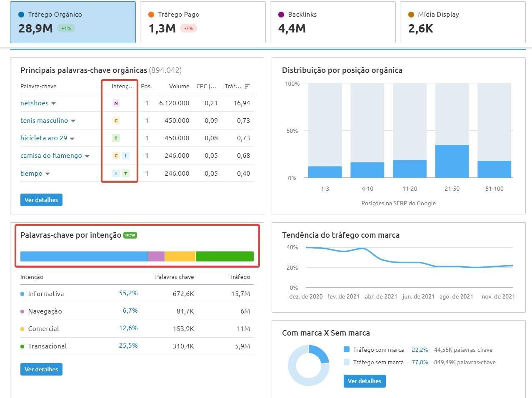Click the N intent badge for netshoes
Image resolution: width=532 pixels, height=398 pixels.
pyautogui.click(x=116, y=103)
